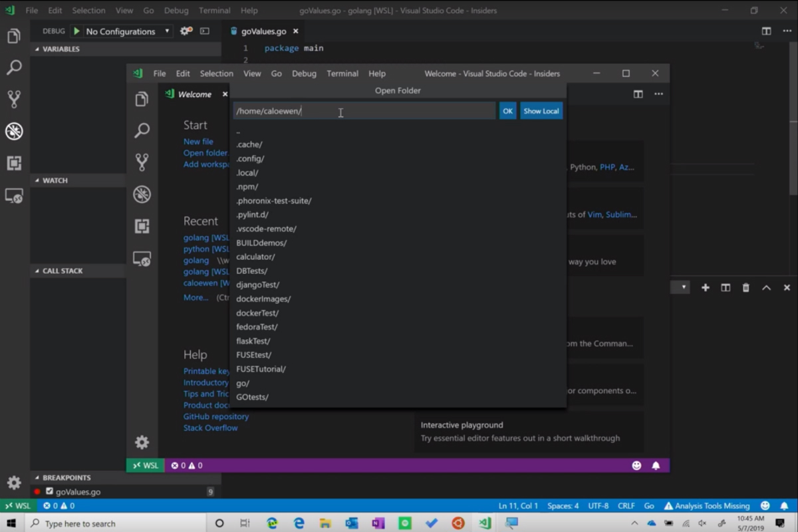798x532 pixels.
Task: Click the Open Folder path input field
Action: tap(364, 111)
